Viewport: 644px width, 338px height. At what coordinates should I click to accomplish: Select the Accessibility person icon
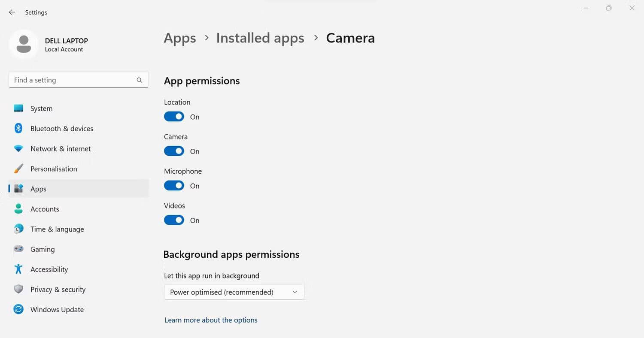click(18, 269)
